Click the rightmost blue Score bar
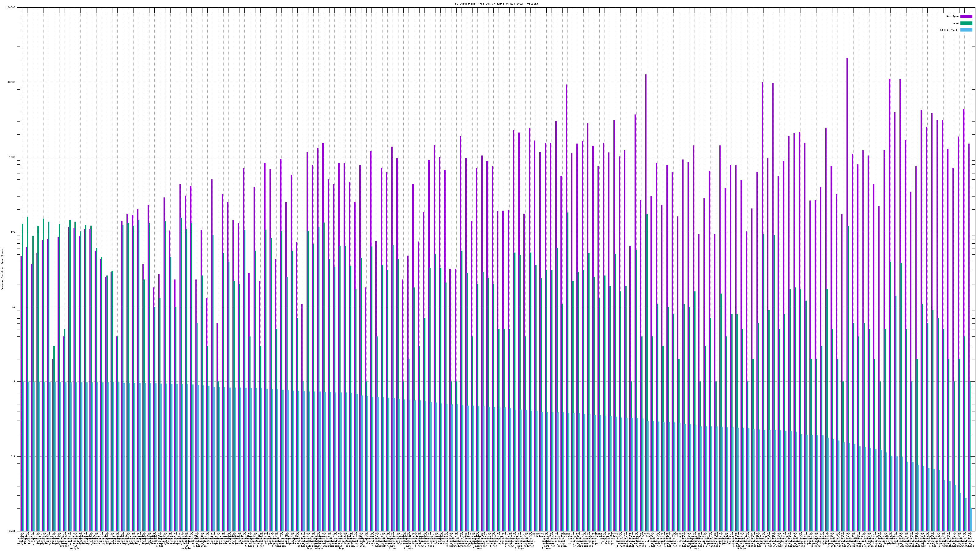The image size is (980, 551). 971,519
